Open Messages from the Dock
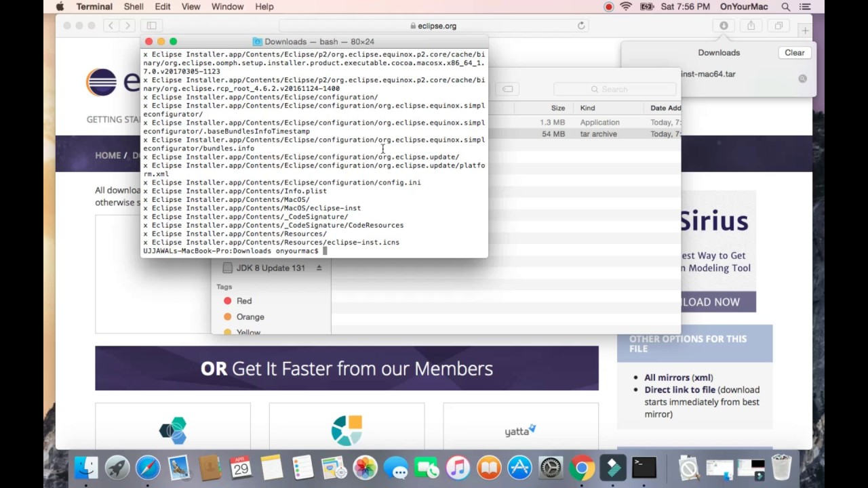Viewport: 868px width, 488px height. click(396, 468)
